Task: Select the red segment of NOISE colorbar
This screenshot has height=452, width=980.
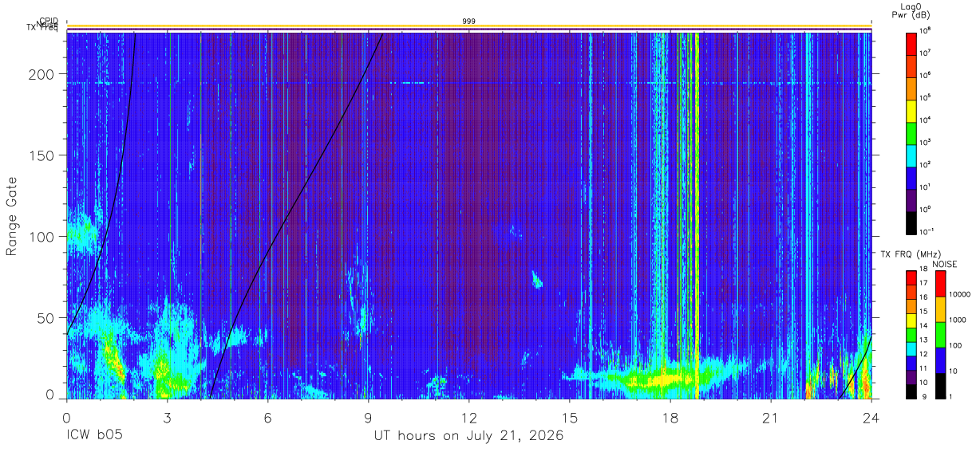Action: pyautogui.click(x=941, y=284)
